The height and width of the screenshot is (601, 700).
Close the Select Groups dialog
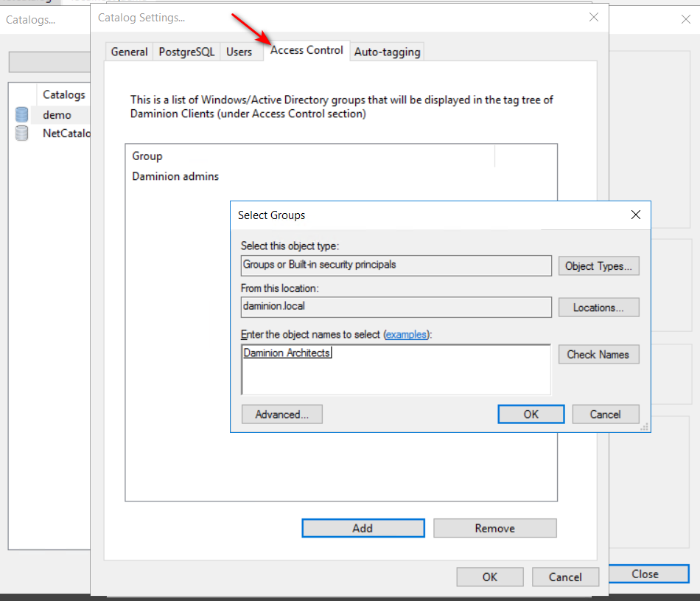(x=637, y=215)
